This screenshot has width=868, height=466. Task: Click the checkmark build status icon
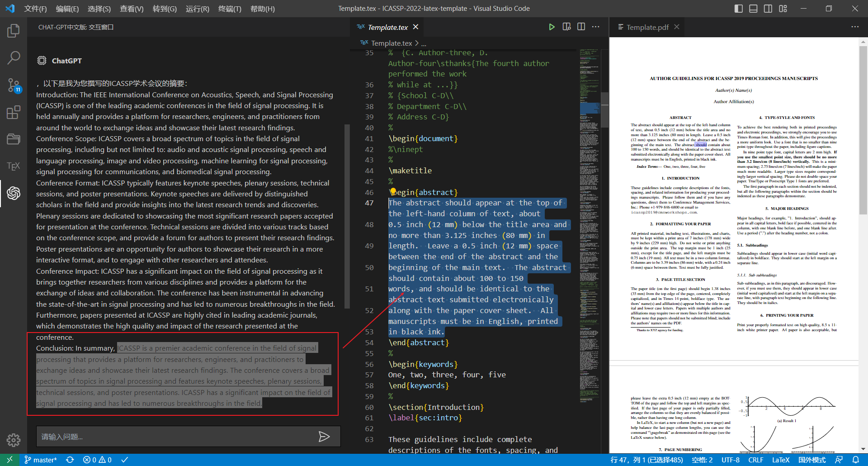[125, 460]
